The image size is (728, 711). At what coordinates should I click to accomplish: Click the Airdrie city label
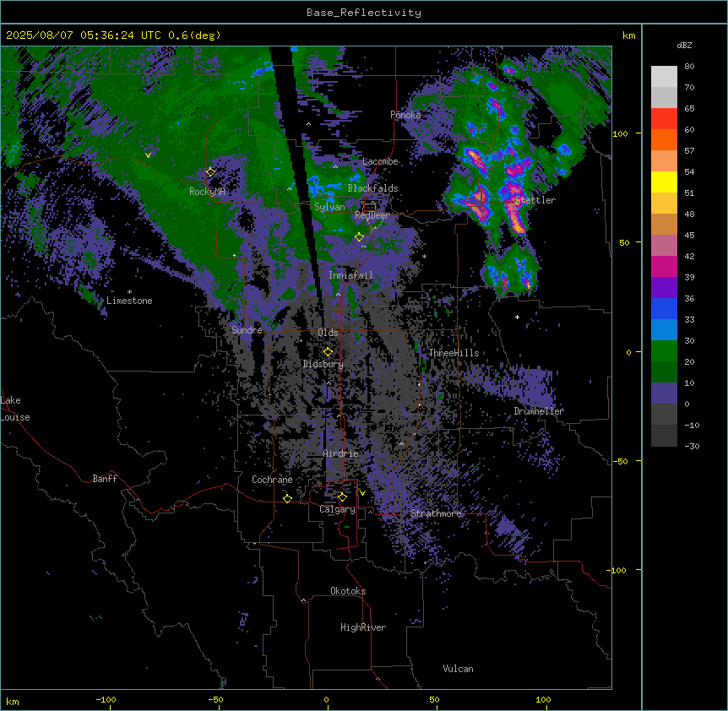click(341, 453)
